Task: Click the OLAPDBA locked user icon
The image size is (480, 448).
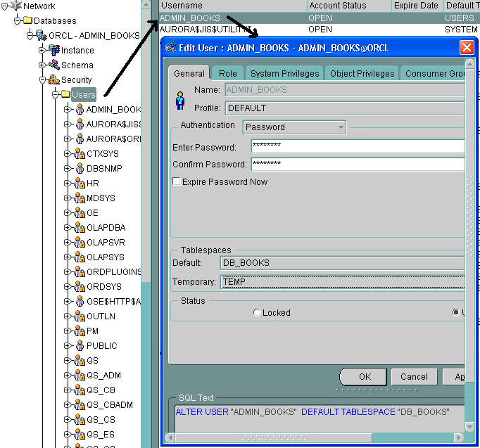Action: (x=80, y=227)
